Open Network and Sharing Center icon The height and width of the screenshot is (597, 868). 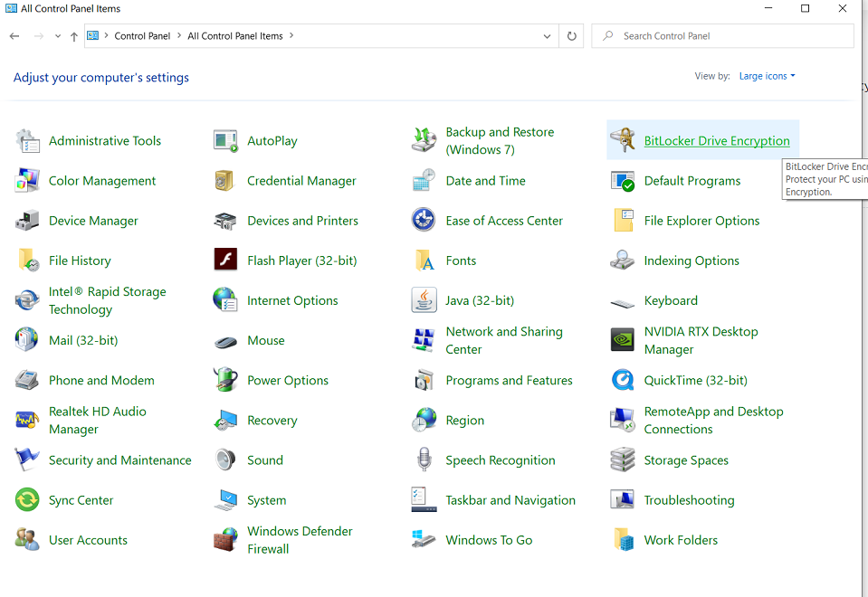424,340
